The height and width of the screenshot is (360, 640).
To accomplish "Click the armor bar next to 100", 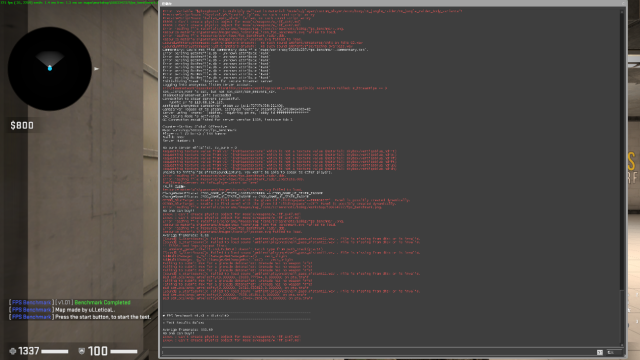I will [x=124, y=351].
